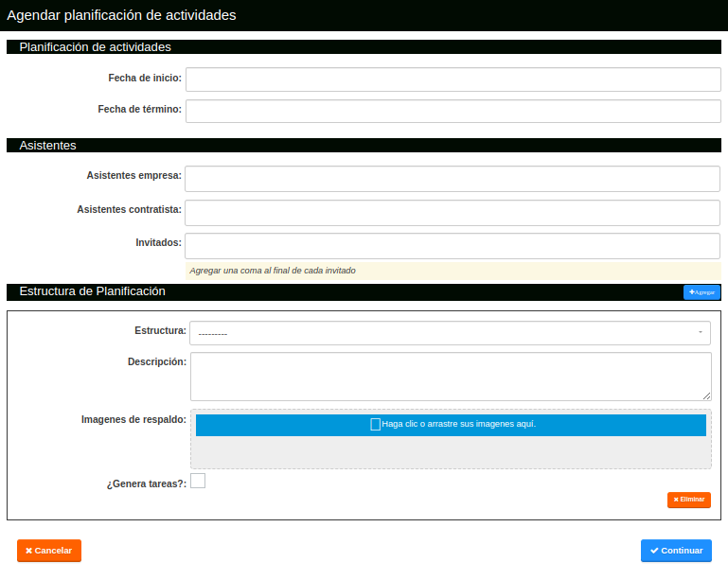Click the Invitados input field

pyautogui.click(x=453, y=246)
